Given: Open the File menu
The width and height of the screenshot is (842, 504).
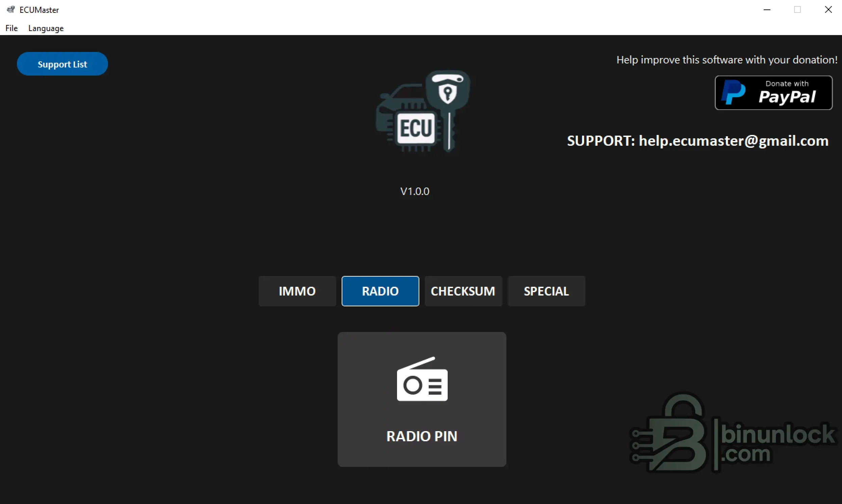Looking at the screenshot, I should 11,28.
